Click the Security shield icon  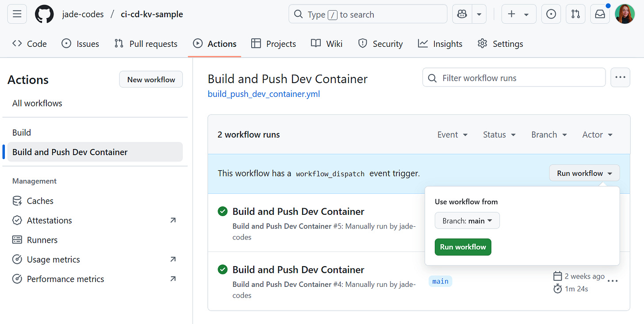pos(363,43)
